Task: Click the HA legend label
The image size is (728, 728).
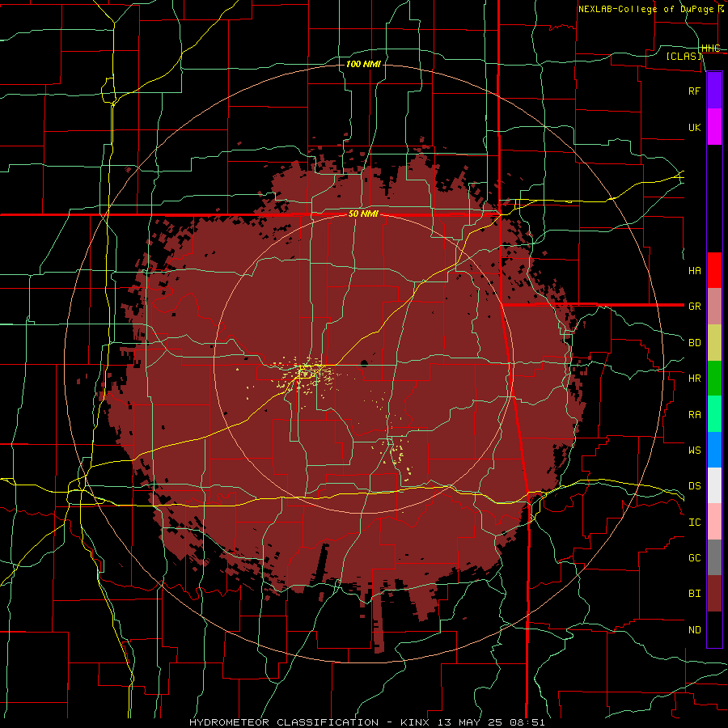Action: click(694, 270)
